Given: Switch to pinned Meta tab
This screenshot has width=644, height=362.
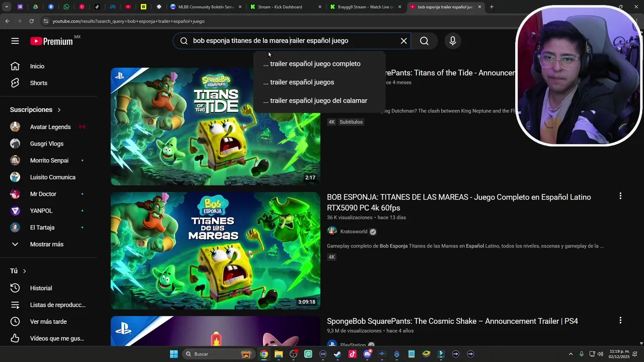Looking at the screenshot, I should pos(113,7).
